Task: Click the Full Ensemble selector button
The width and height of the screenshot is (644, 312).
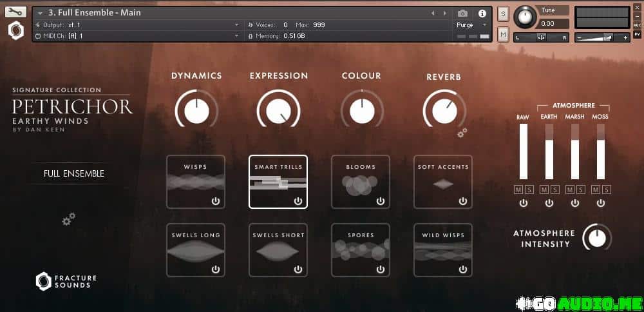Action: click(x=74, y=173)
